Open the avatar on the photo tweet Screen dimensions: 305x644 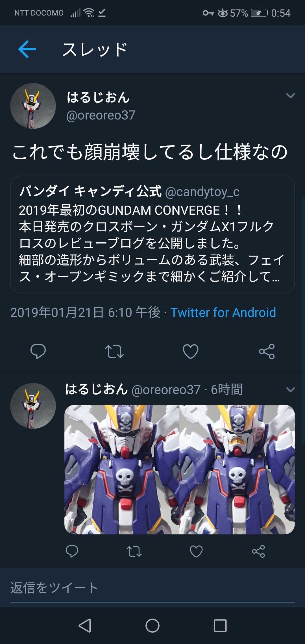(x=33, y=406)
